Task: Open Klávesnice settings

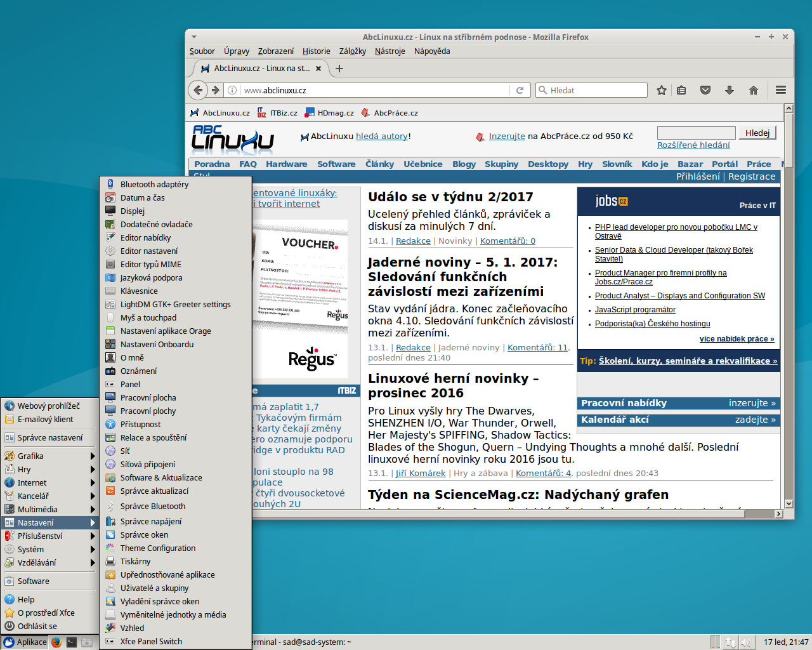Action: coord(176,291)
